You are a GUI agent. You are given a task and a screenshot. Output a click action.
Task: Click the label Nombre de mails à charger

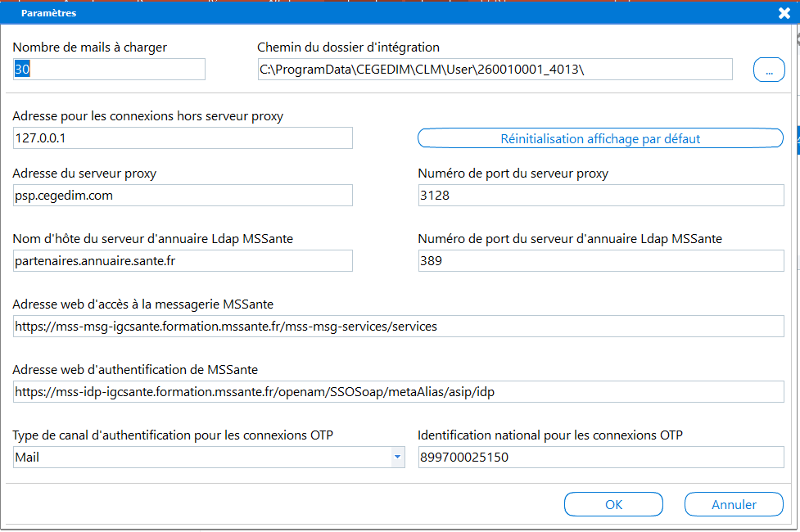(90, 47)
